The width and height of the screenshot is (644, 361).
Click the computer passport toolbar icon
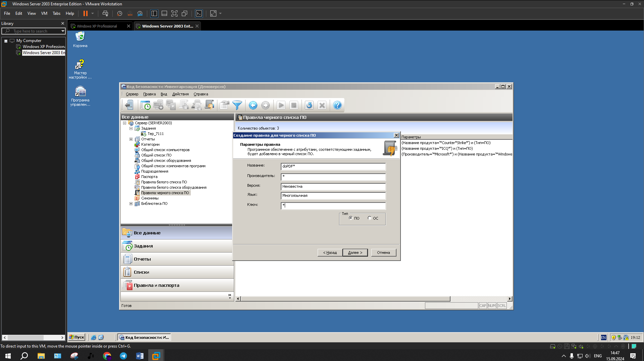click(171, 105)
